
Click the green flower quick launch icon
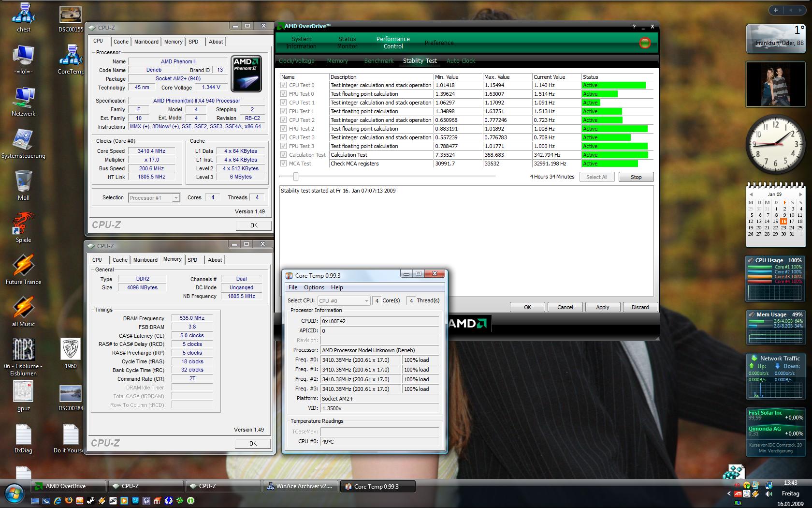point(179,501)
